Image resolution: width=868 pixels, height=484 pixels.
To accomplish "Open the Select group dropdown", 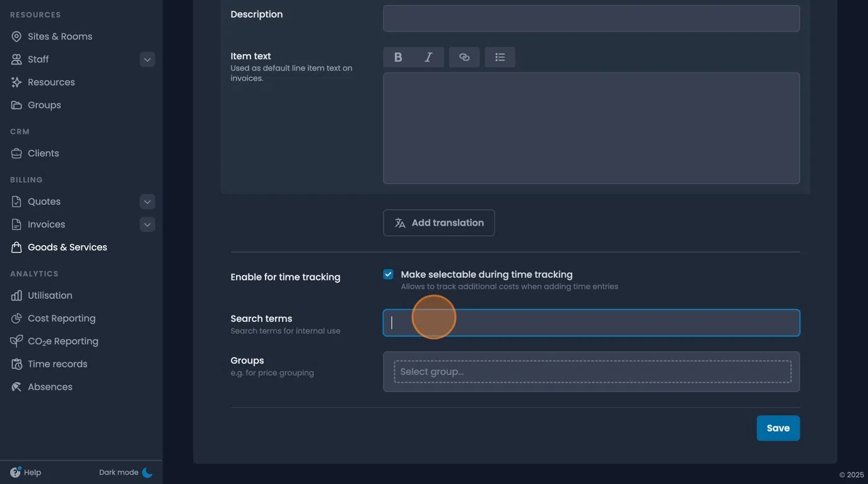I will click(x=590, y=371).
